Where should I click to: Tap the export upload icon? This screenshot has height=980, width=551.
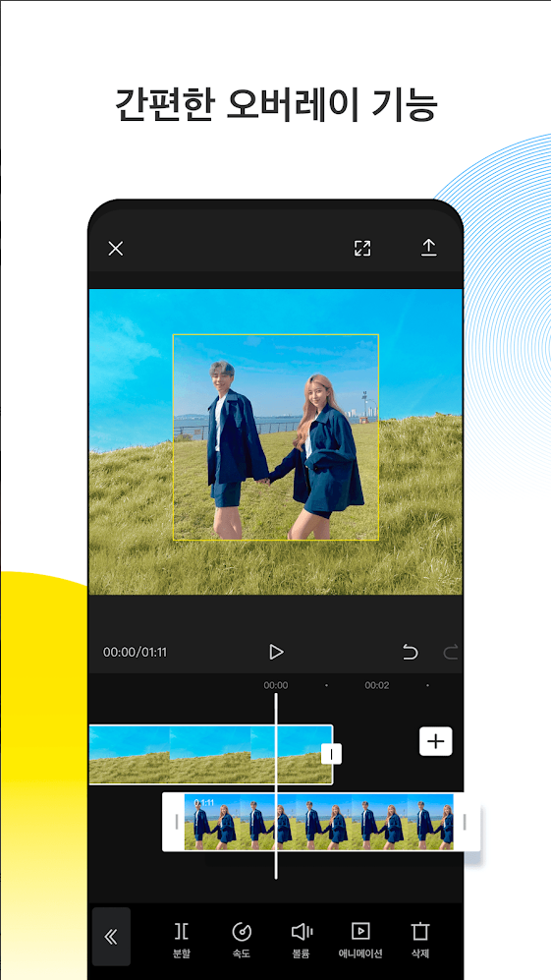[428, 248]
